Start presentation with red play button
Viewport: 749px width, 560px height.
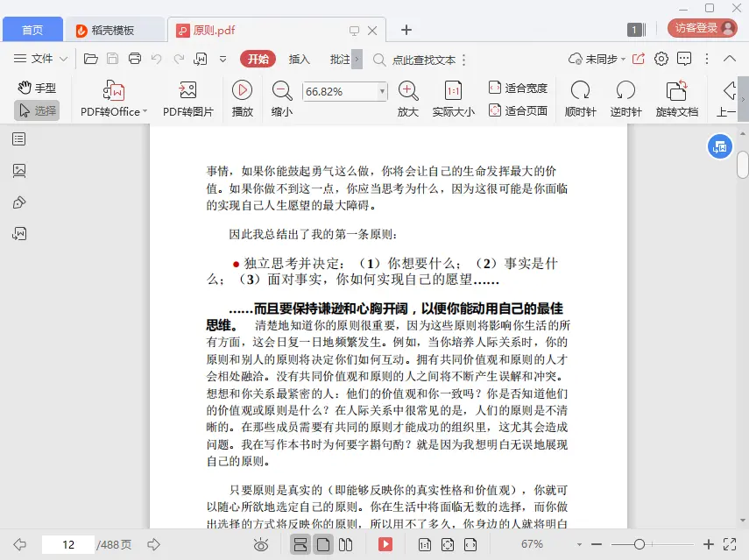pos(385,544)
